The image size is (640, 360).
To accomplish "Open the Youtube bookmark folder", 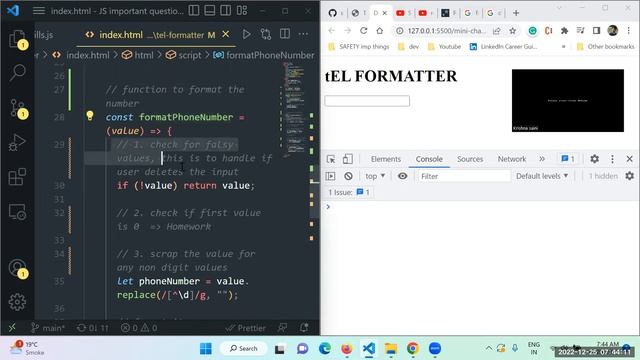I will [444, 47].
